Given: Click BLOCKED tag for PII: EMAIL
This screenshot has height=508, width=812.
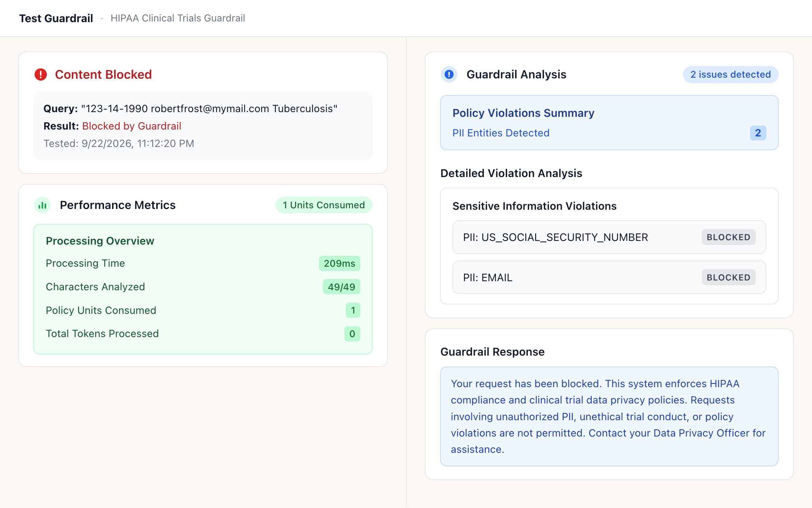Looking at the screenshot, I should pyautogui.click(x=729, y=278).
